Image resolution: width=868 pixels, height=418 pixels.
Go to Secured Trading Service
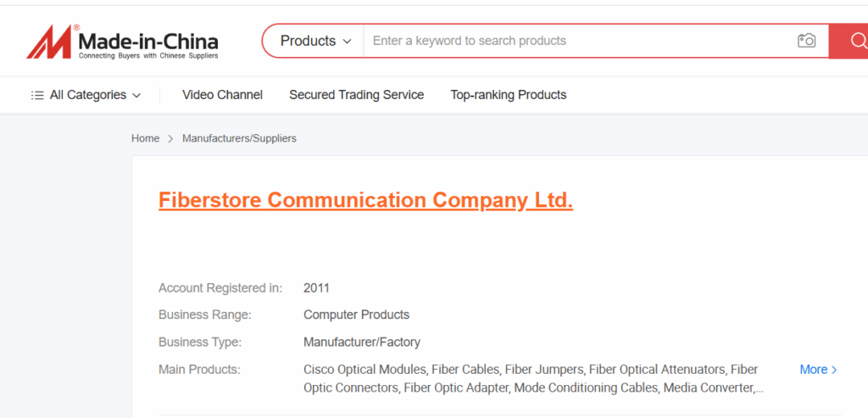click(x=357, y=95)
